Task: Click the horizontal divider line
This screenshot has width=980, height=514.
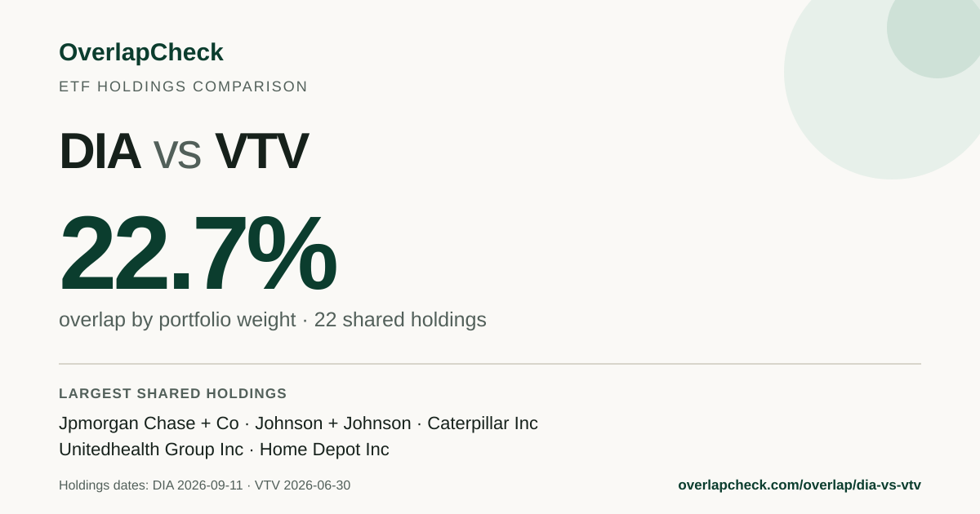Action: pyautogui.click(x=490, y=364)
